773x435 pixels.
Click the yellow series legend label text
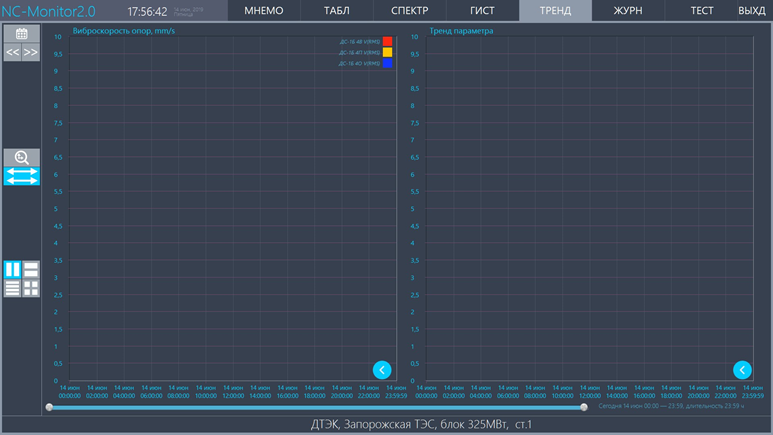[360, 53]
